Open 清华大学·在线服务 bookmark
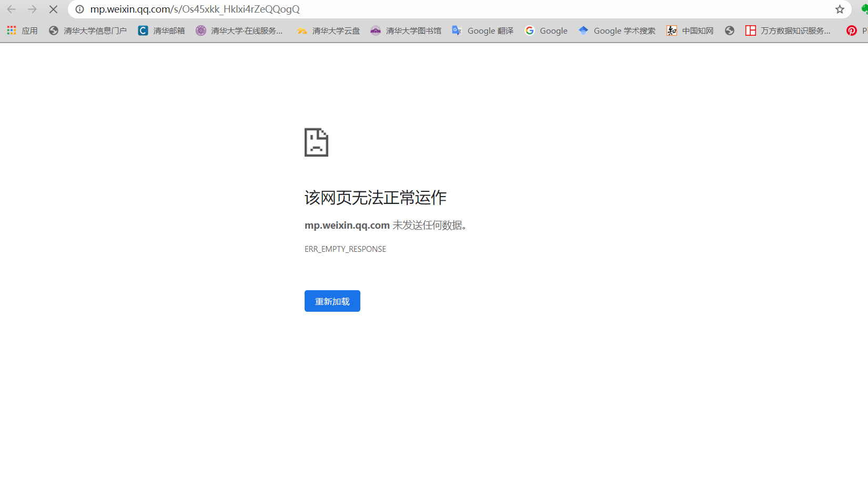Viewport: 868px width, 501px height. click(x=239, y=30)
